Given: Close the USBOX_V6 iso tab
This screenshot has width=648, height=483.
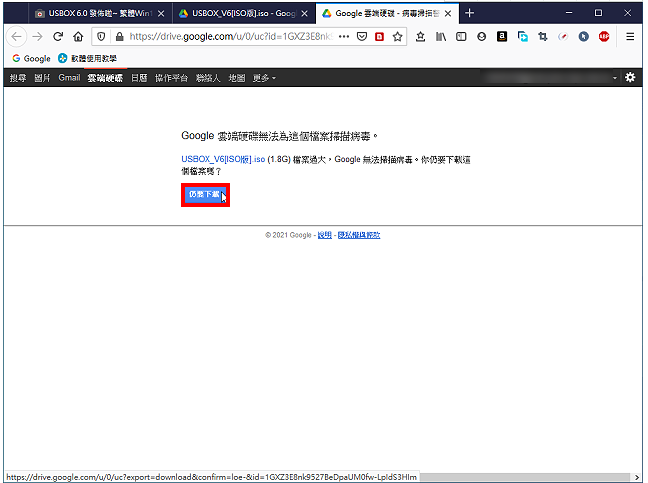Looking at the screenshot, I should [305, 14].
